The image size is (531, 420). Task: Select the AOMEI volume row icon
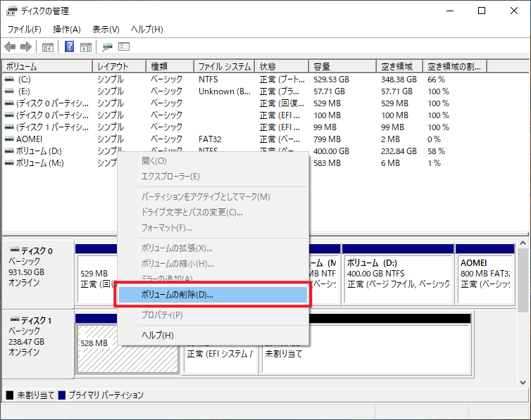(9, 139)
